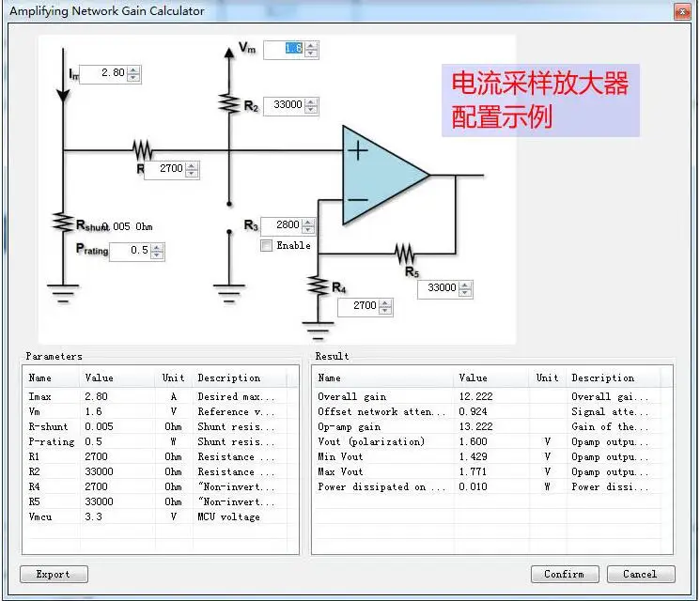Click the Confirm button
Viewport: 700px width, 601px height.
(565, 574)
